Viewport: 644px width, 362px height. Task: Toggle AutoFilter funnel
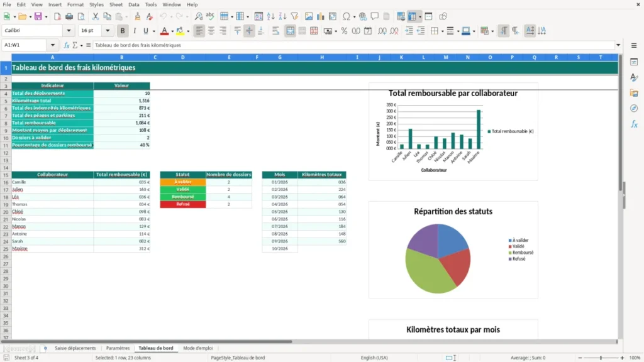pyautogui.click(x=294, y=16)
